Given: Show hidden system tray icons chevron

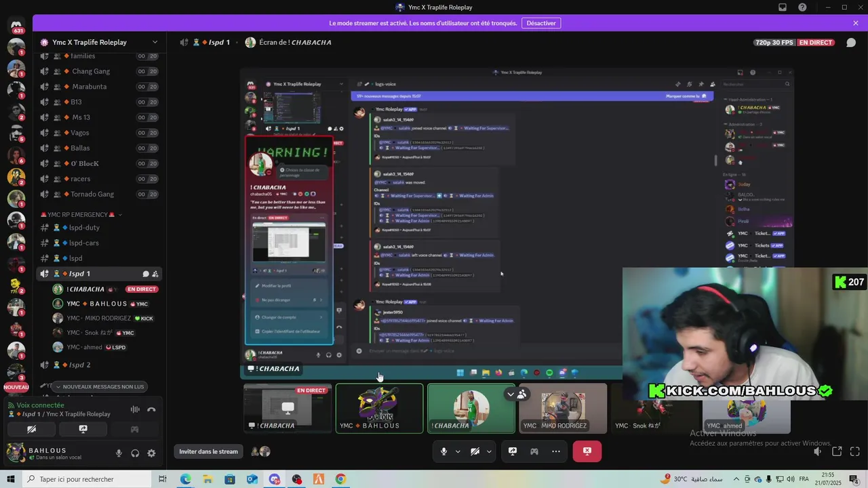Looking at the screenshot, I should 736,479.
